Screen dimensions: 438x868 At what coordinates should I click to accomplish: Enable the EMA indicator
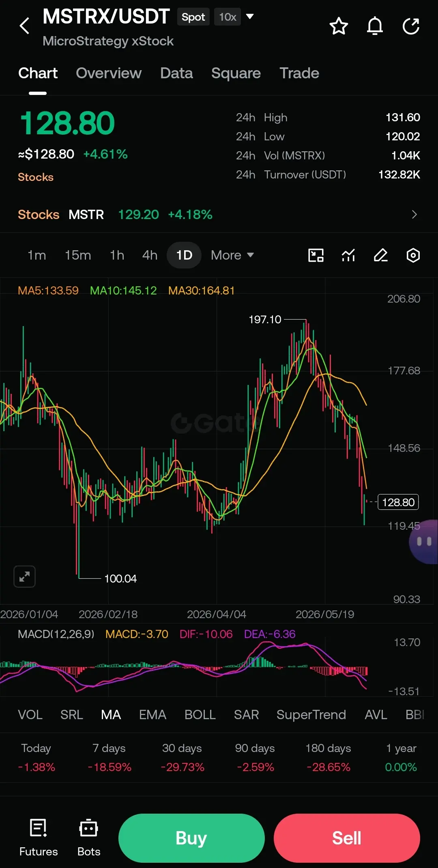(x=152, y=715)
